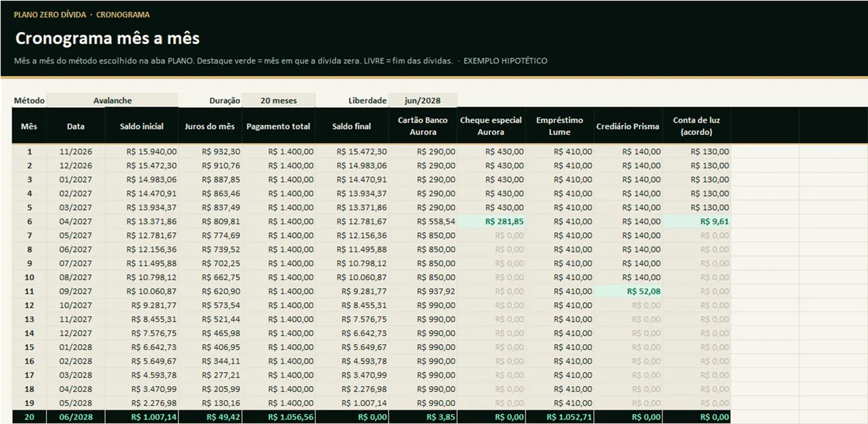Image resolution: width=868 pixels, height=424 pixels.
Task: Select the Empréstimo Lume column header
Action: click(x=559, y=126)
